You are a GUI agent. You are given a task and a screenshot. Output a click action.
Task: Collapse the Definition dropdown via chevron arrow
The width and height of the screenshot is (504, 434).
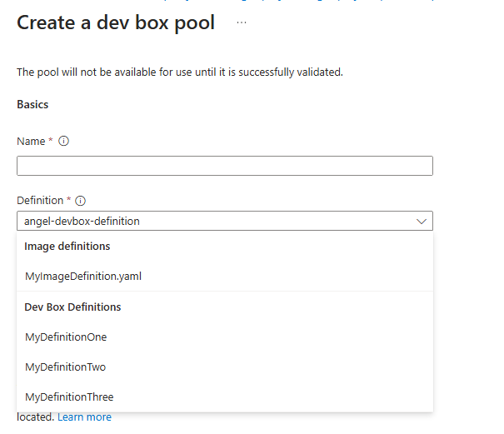[x=421, y=222]
